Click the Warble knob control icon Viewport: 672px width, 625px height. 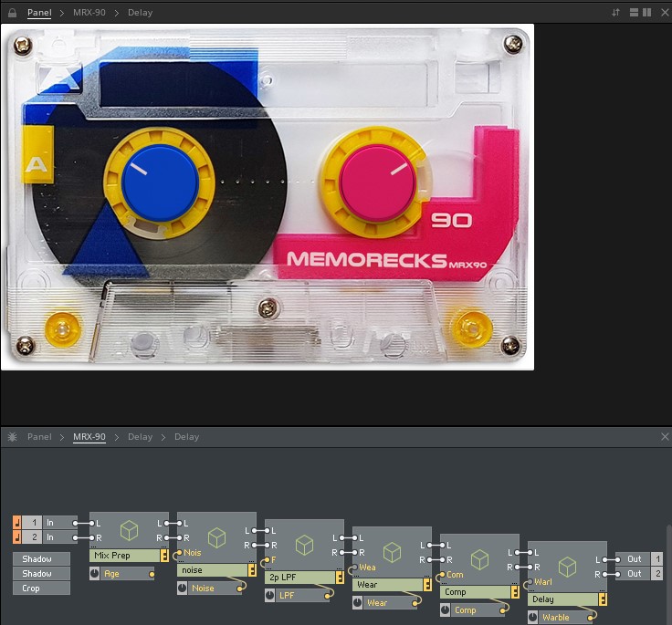[533, 618]
